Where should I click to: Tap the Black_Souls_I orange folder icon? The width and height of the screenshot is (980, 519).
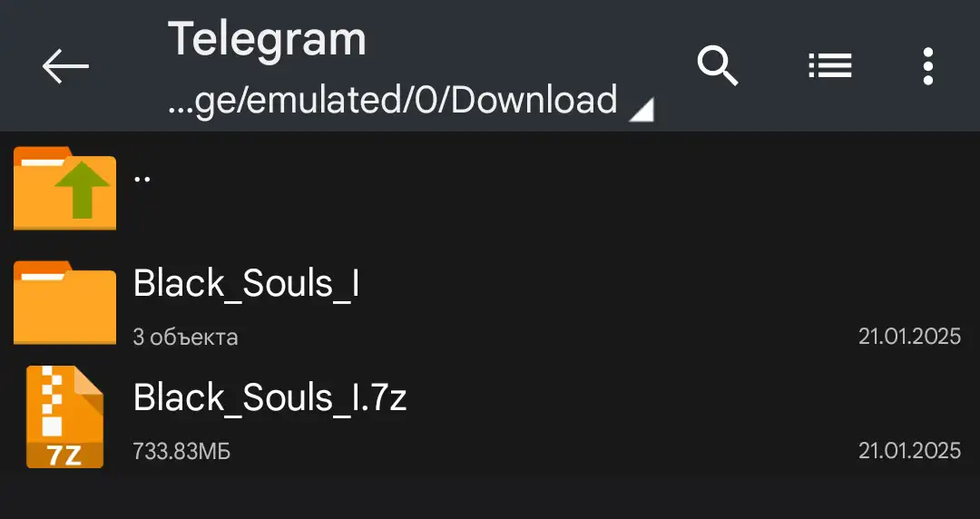(65, 303)
